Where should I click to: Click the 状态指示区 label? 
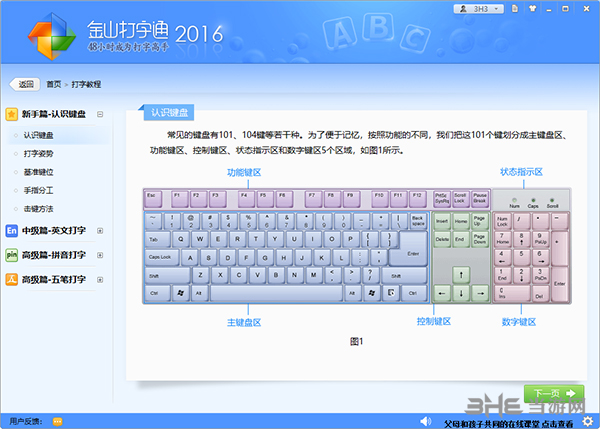click(521, 172)
